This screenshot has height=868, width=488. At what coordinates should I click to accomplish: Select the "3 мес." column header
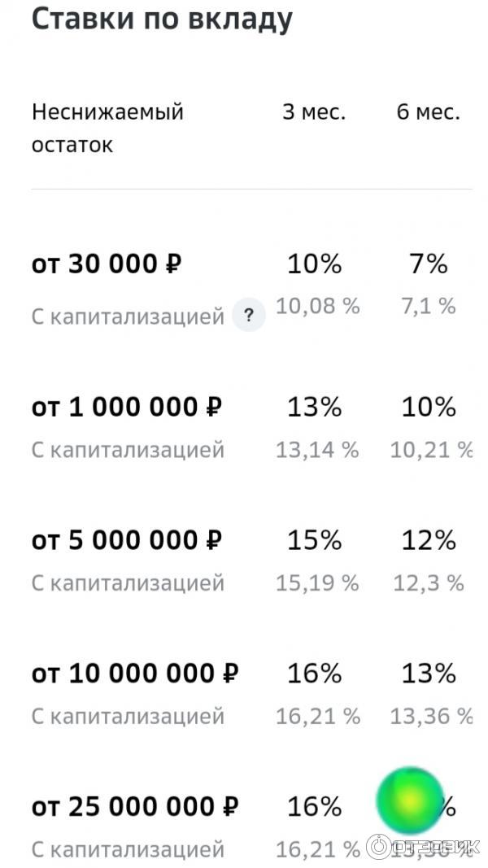[x=314, y=112]
